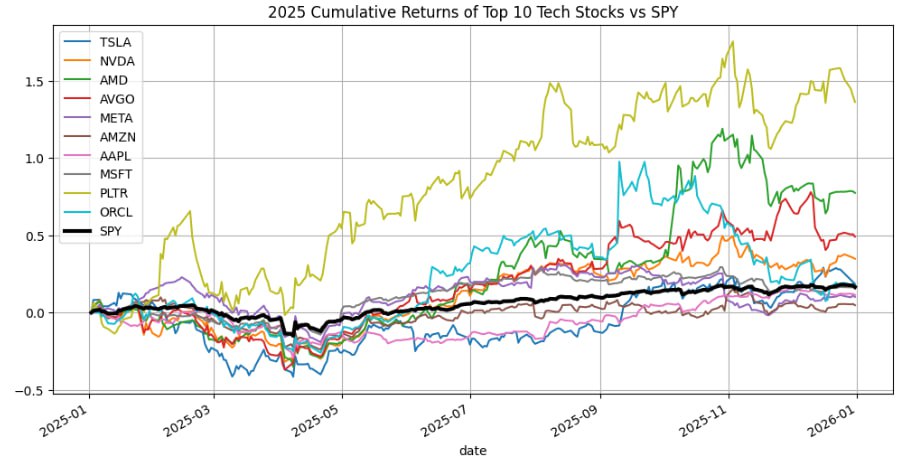
Task: Click the blue TSLA line swatch in legend
Action: click(x=79, y=42)
